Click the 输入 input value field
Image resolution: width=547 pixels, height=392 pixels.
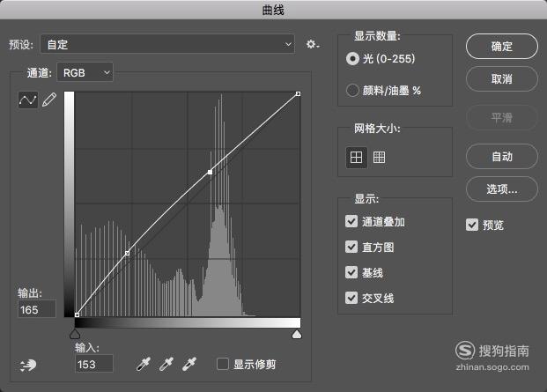94,364
